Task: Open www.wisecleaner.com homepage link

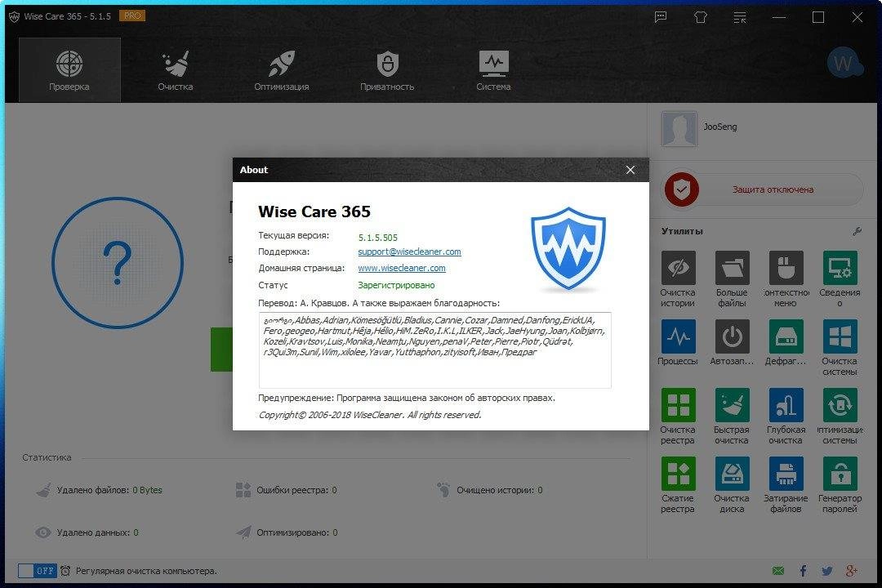Action: click(x=402, y=268)
